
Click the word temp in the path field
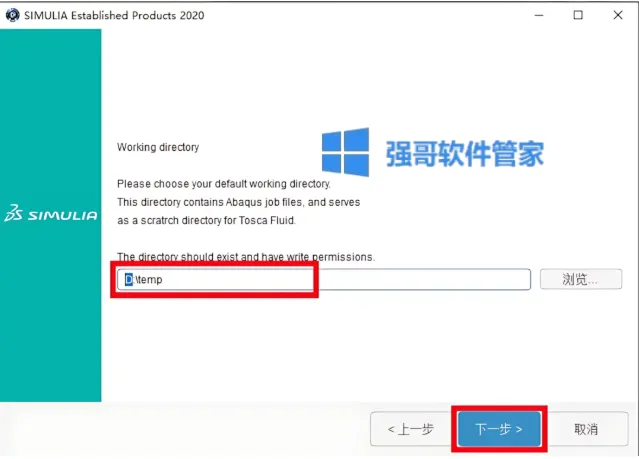(x=150, y=280)
